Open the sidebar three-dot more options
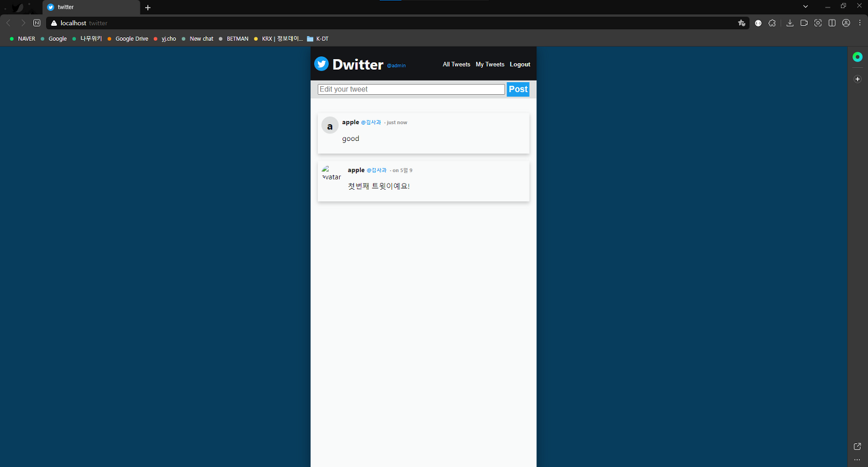This screenshot has height=467, width=868. [857, 460]
